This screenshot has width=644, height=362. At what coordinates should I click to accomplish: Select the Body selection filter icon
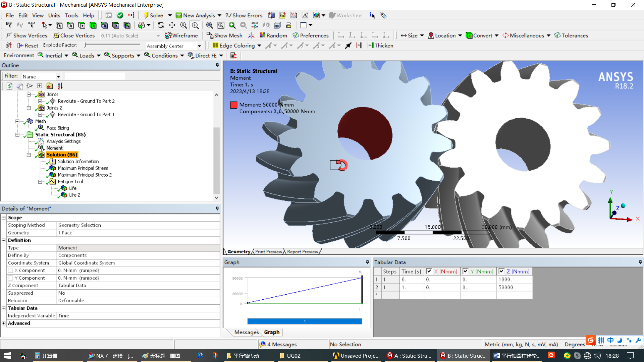click(93, 25)
